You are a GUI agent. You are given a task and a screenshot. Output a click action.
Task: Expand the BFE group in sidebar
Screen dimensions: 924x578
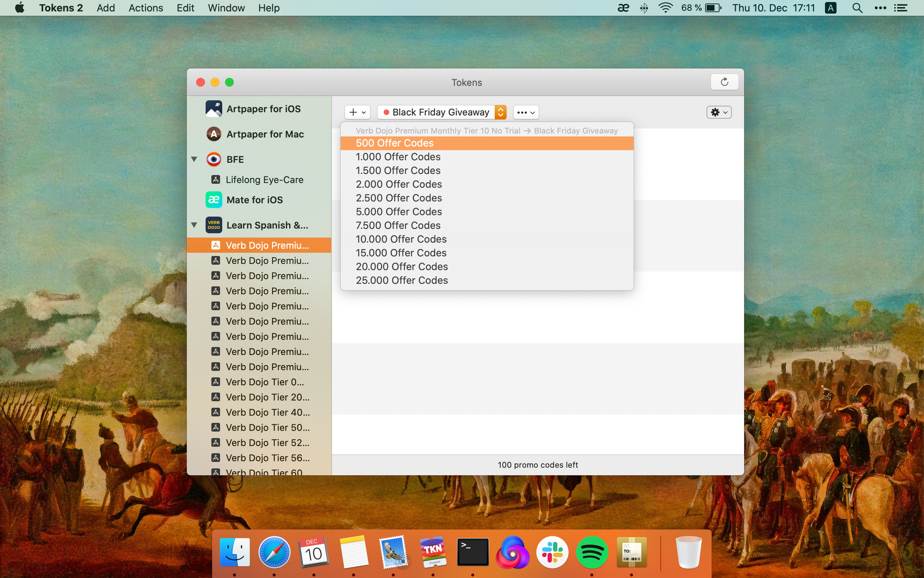(x=195, y=159)
